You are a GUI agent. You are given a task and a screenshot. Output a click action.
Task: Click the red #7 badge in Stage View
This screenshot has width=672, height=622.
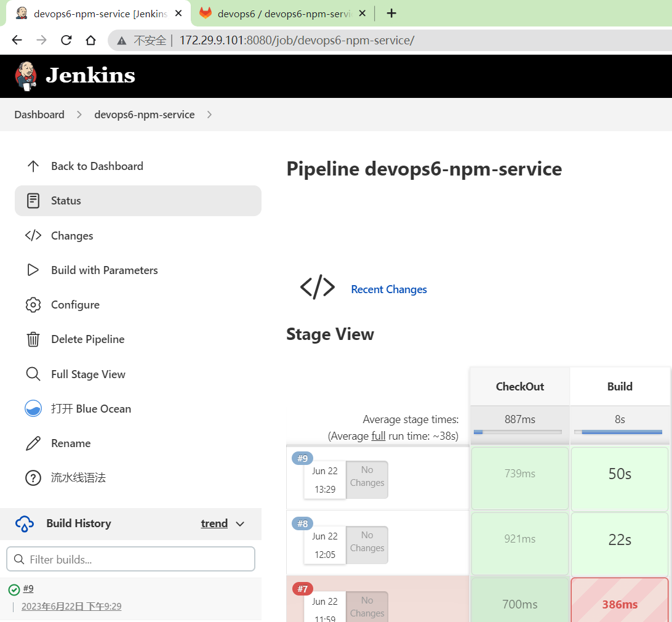pyautogui.click(x=303, y=589)
